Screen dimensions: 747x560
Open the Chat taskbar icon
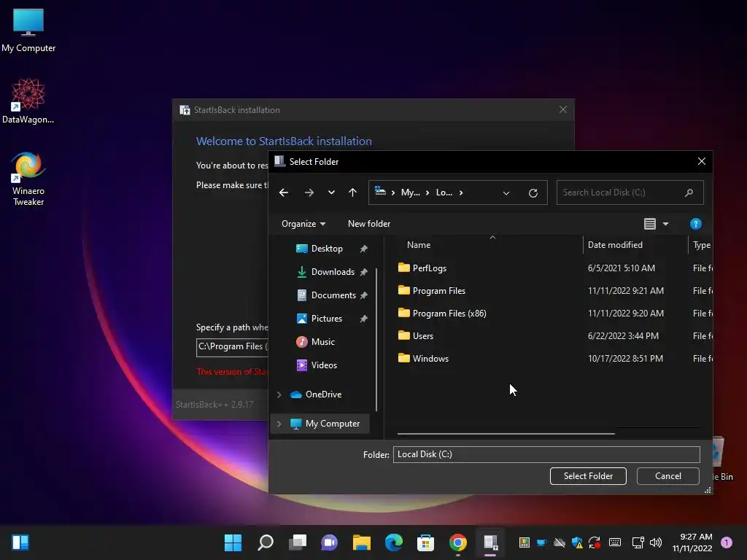pos(329,542)
